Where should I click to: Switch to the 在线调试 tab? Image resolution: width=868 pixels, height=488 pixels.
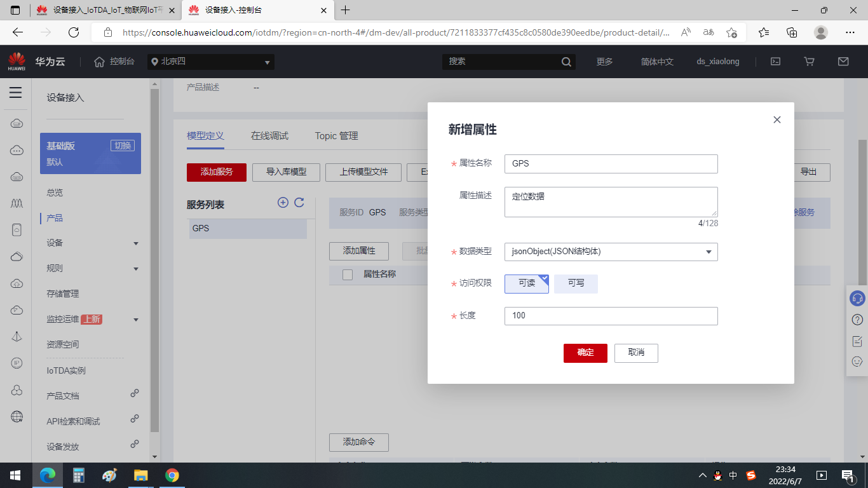(269, 136)
